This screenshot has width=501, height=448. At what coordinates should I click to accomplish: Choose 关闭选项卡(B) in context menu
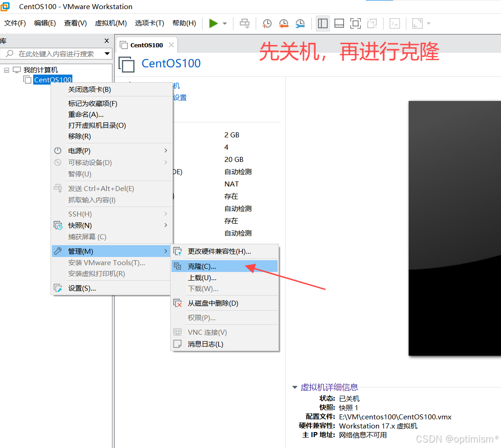(x=112, y=90)
